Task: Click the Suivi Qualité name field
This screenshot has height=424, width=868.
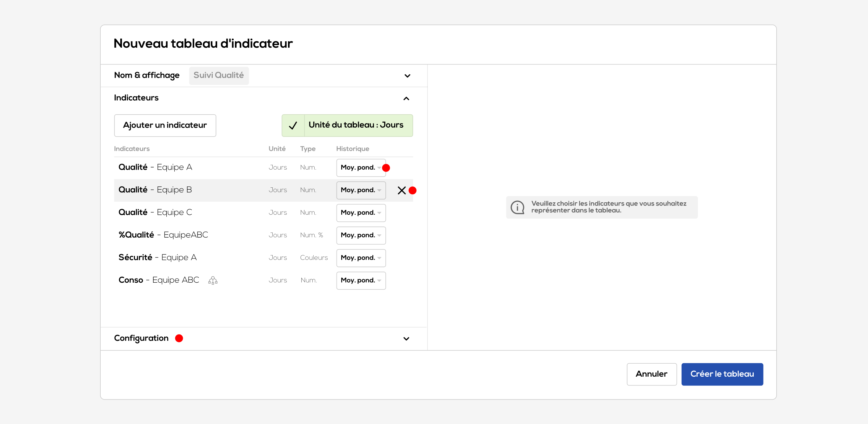Action: (x=219, y=76)
